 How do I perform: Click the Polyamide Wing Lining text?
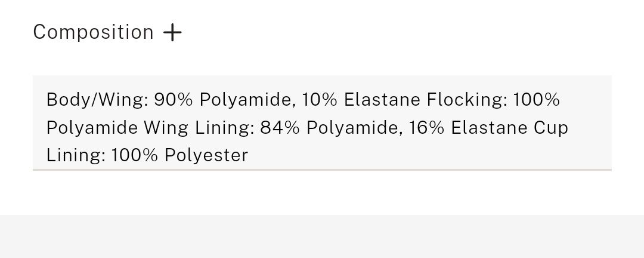(x=150, y=128)
